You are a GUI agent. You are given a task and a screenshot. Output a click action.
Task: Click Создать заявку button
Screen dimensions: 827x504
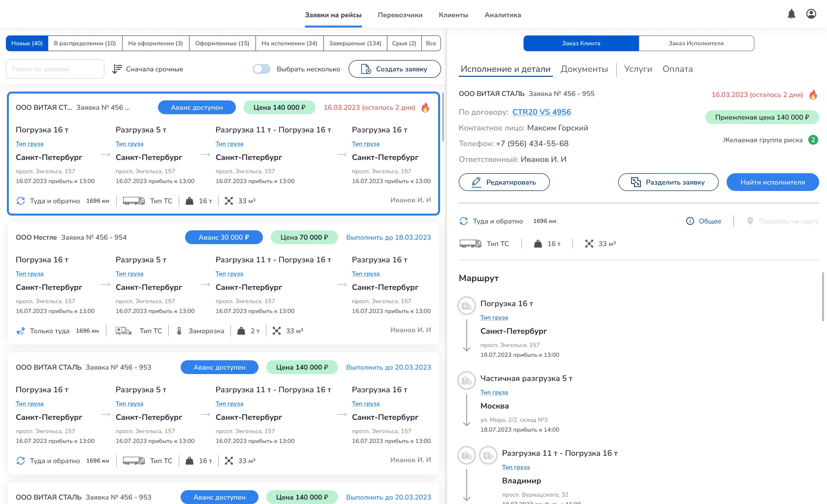click(395, 69)
